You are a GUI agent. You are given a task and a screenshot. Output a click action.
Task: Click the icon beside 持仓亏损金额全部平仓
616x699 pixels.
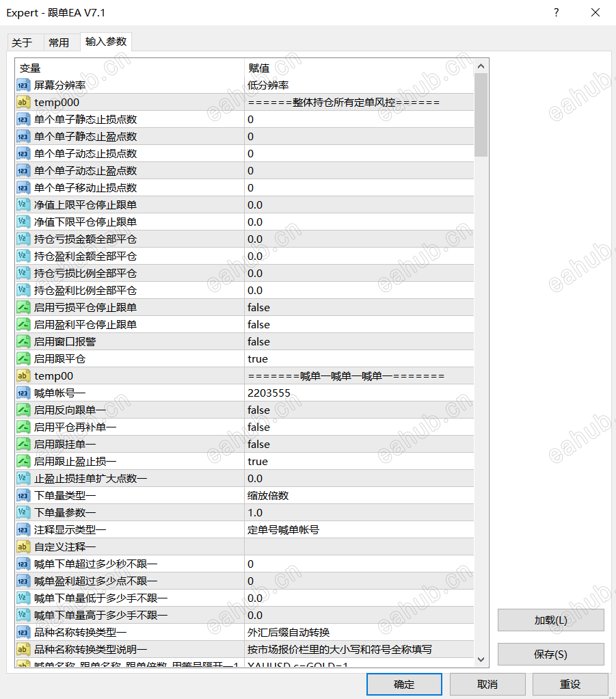click(x=23, y=239)
